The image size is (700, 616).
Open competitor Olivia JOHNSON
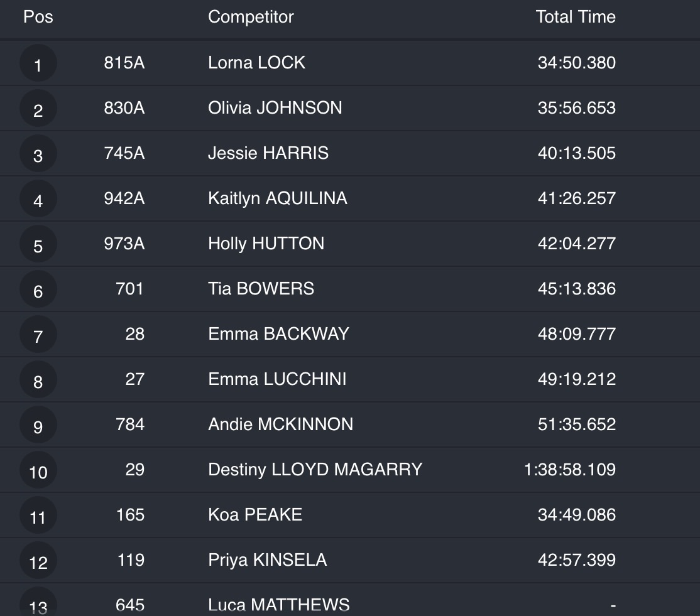[275, 108]
